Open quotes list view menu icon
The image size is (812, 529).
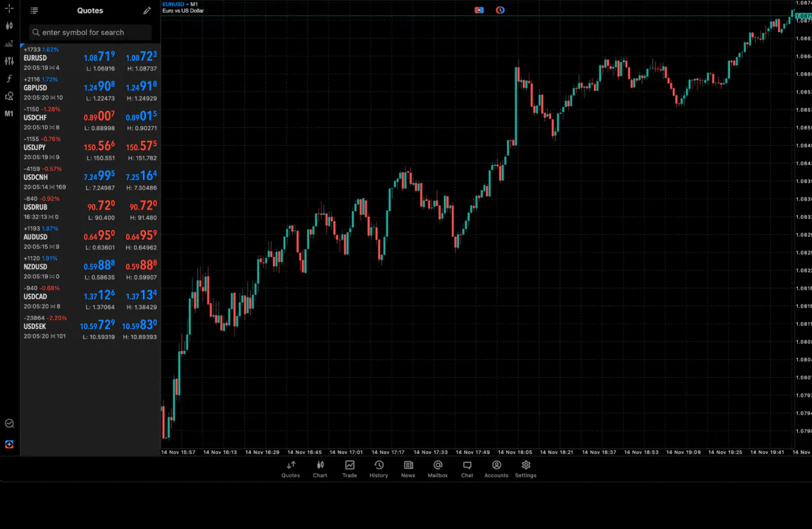coord(34,11)
